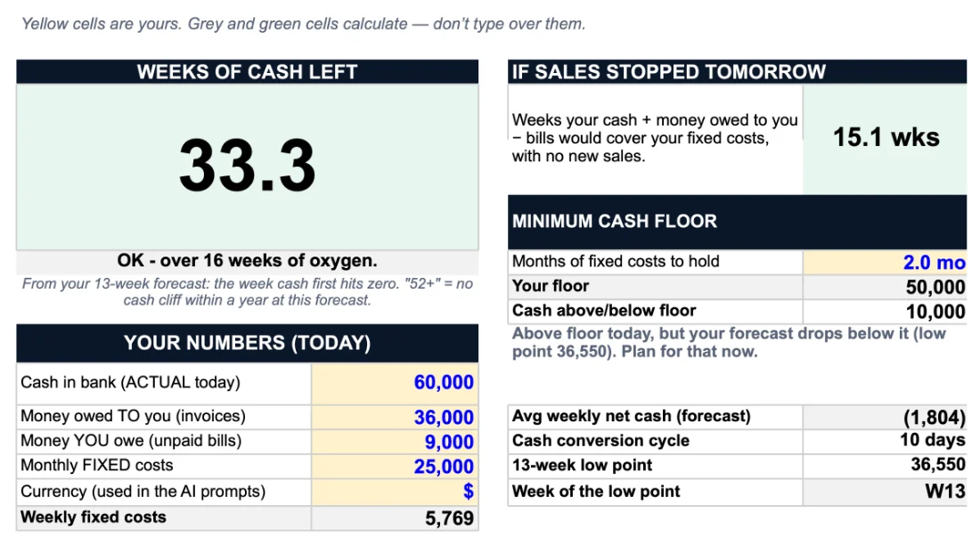Click the 'Weeks your cash + money owed' description
Screen dimensions: 980x546
(x=655, y=138)
